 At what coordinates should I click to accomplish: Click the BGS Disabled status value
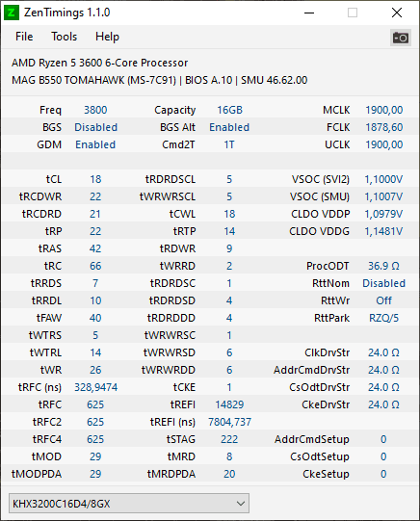pyautogui.click(x=95, y=127)
